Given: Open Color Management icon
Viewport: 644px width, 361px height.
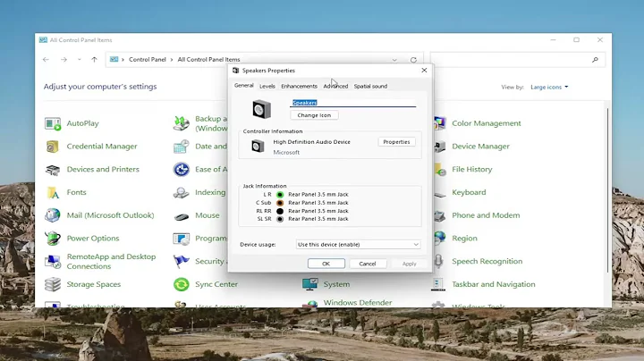Looking at the screenshot, I should (x=439, y=123).
